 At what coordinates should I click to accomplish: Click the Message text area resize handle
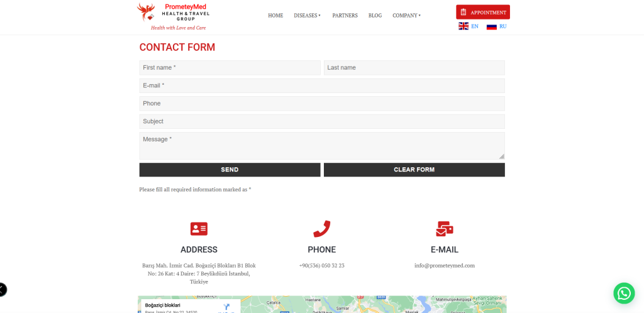(502, 156)
